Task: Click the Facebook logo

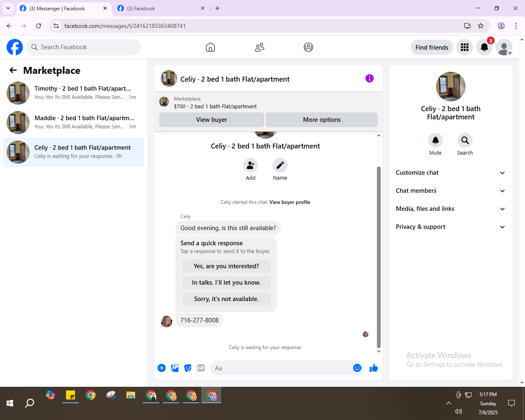Action: pos(15,47)
